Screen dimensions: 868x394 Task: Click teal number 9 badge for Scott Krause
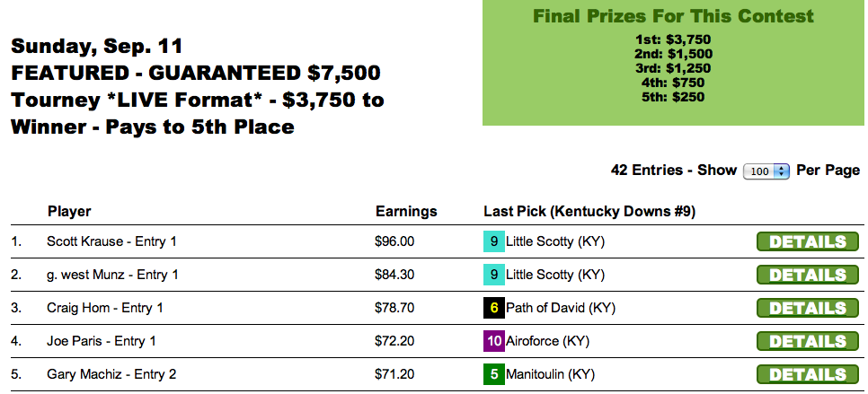493,241
